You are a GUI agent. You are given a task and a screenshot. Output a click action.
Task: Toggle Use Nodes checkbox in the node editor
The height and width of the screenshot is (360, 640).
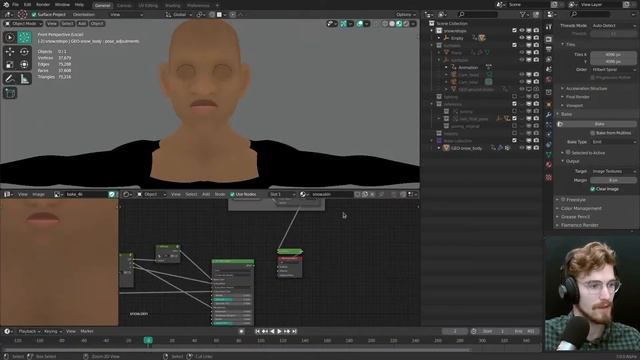coord(232,194)
